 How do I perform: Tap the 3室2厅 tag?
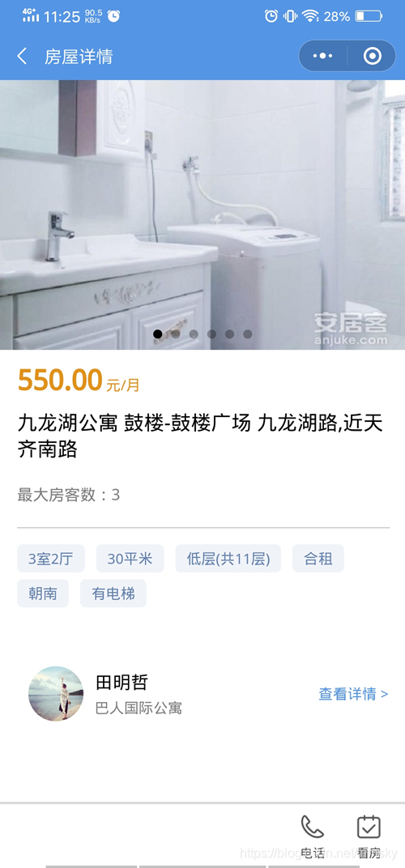pyautogui.click(x=51, y=559)
